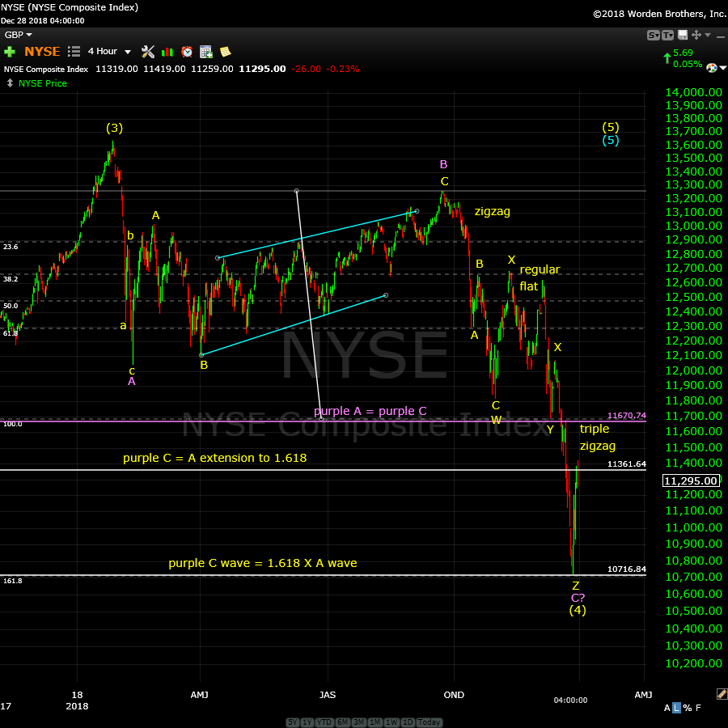Select percent scale option
728x728 pixels.
tap(687, 708)
